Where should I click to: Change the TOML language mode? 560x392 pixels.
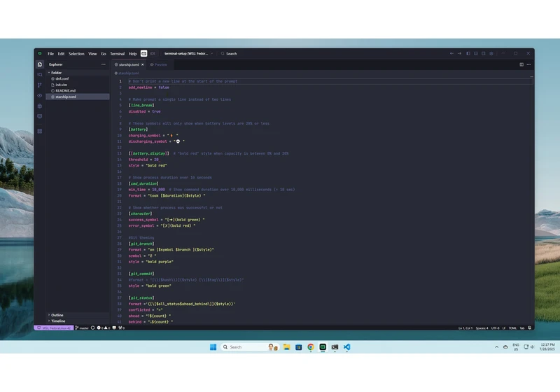click(x=512, y=328)
